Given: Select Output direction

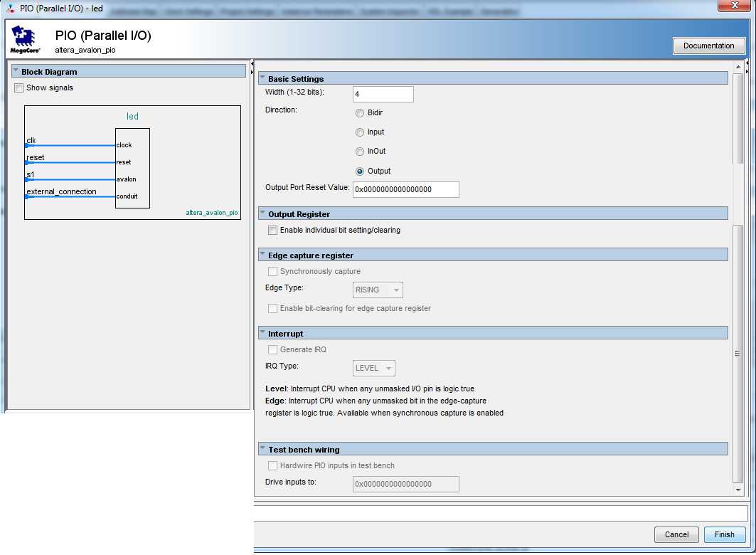Looking at the screenshot, I should (x=360, y=171).
